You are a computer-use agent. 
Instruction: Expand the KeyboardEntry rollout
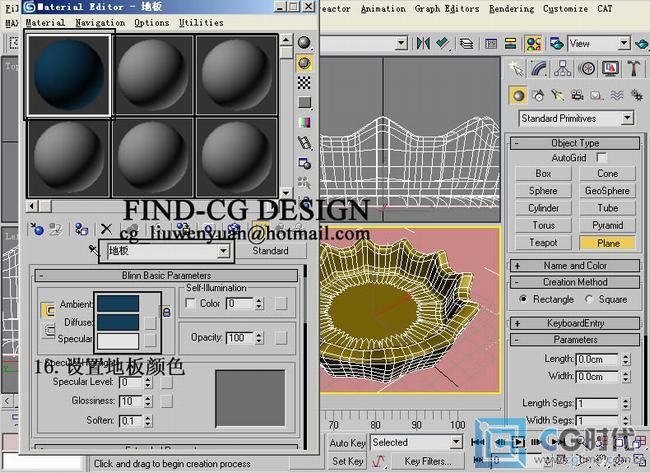click(575, 323)
